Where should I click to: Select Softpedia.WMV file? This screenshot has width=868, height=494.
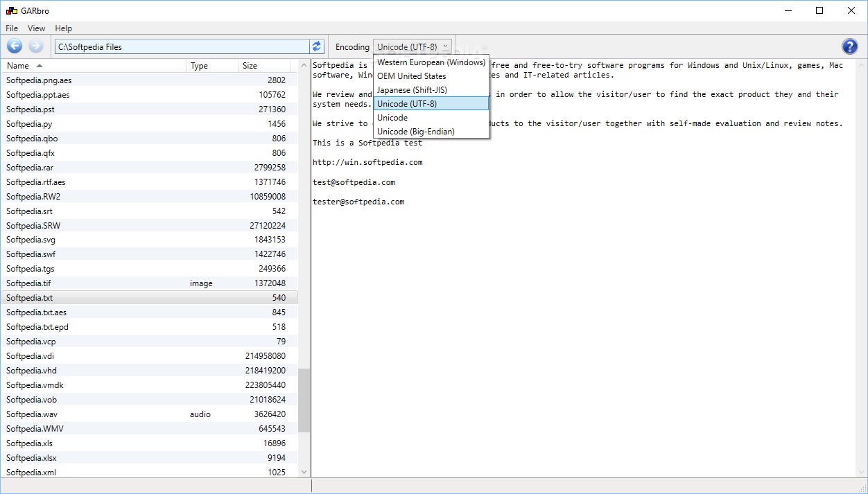(x=149, y=429)
